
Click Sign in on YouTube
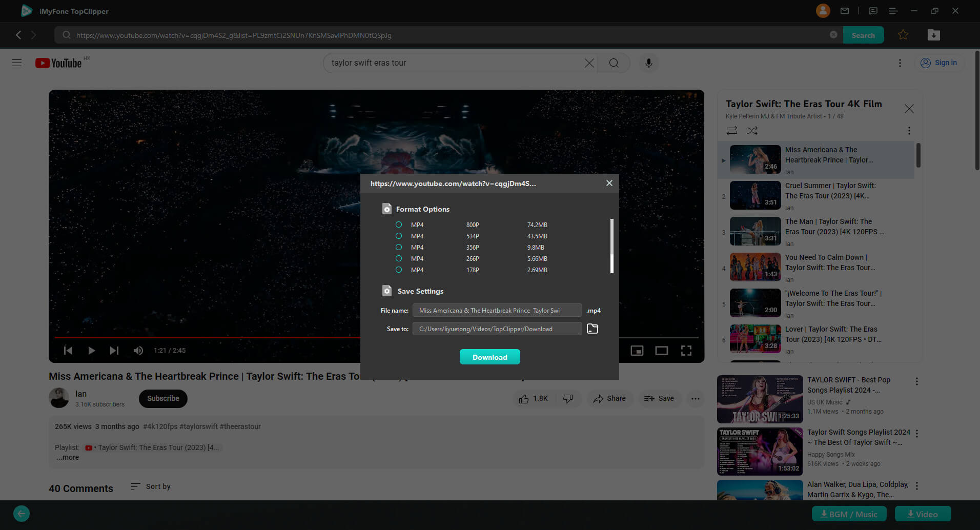(939, 63)
